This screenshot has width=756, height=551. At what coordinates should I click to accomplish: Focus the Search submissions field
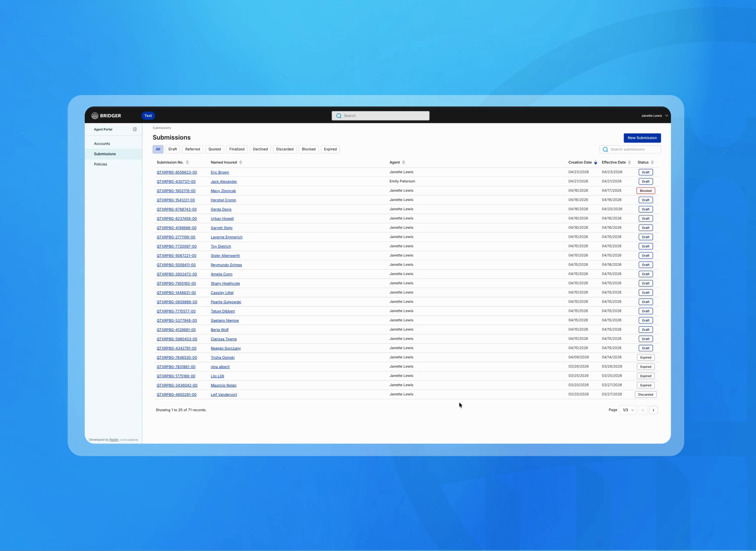click(x=630, y=150)
